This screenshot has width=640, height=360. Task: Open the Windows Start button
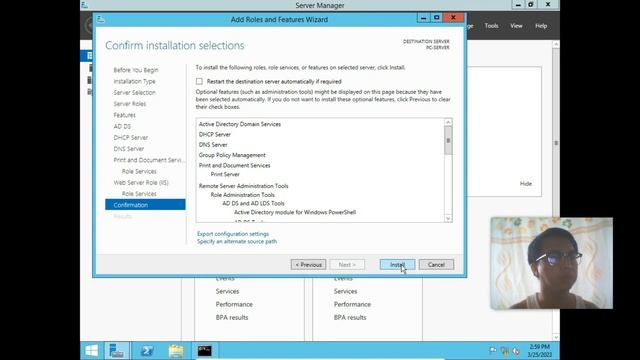coord(92,351)
